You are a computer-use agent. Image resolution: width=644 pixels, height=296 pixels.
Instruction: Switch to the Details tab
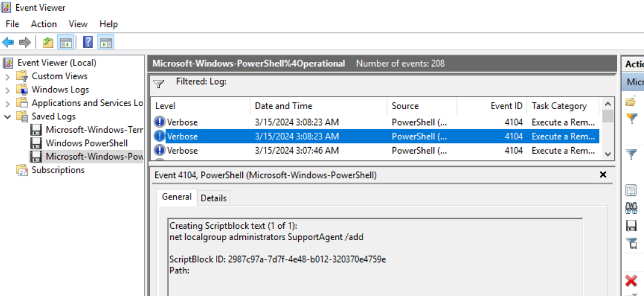pyautogui.click(x=214, y=198)
